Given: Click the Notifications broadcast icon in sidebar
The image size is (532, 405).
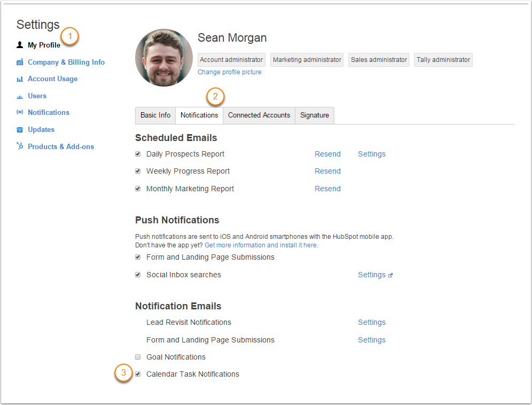Looking at the screenshot, I should pyautogui.click(x=20, y=112).
